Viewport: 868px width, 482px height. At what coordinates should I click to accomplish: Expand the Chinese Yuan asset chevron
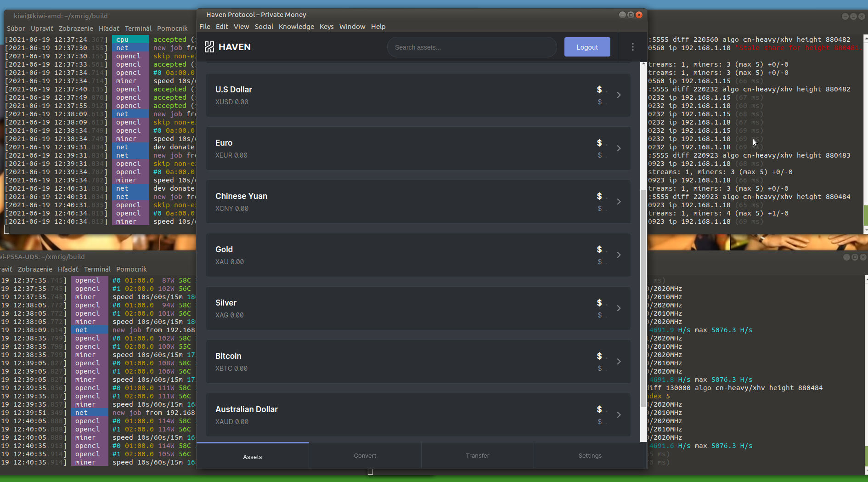pyautogui.click(x=619, y=202)
